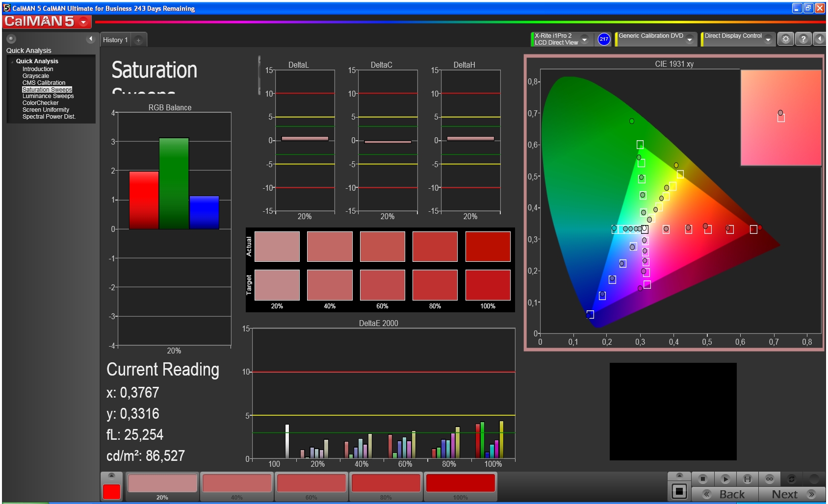Advance to the next page with Next

[x=792, y=494]
